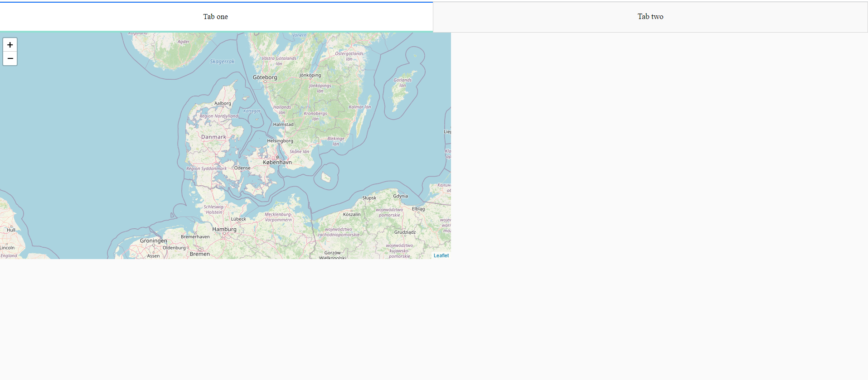Viewport: 868px width, 380px height.
Task: Click the Göteborg city label
Action: pos(265,77)
